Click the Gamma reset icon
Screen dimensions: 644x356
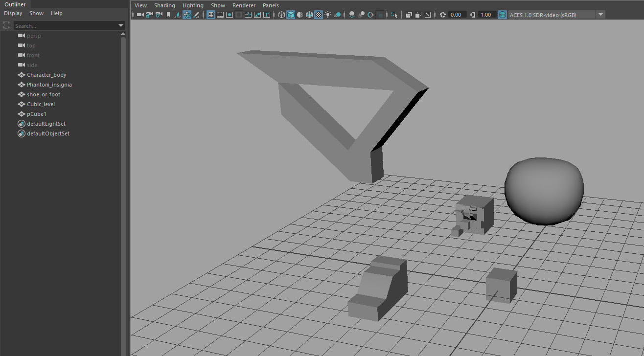coord(473,15)
